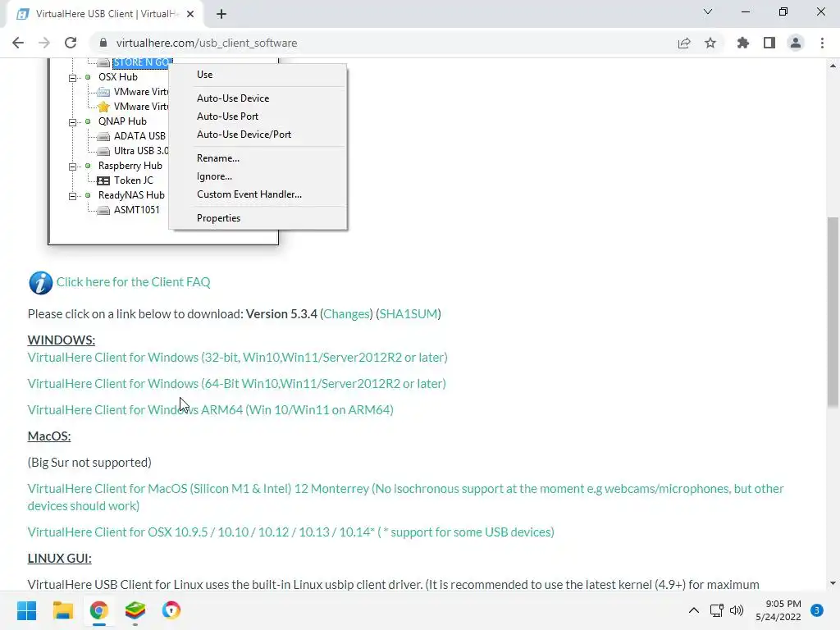Open File Explorer from taskbar
This screenshot has height=630, width=840.
tap(62, 610)
